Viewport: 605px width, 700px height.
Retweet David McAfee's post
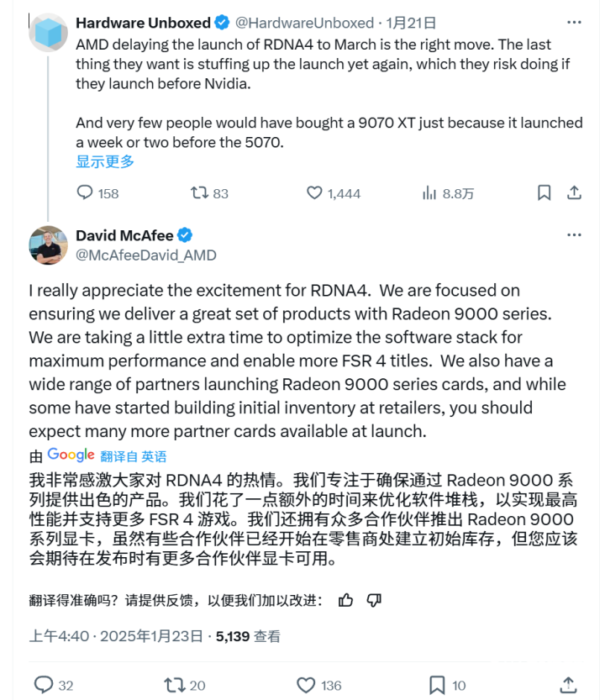[x=174, y=685]
